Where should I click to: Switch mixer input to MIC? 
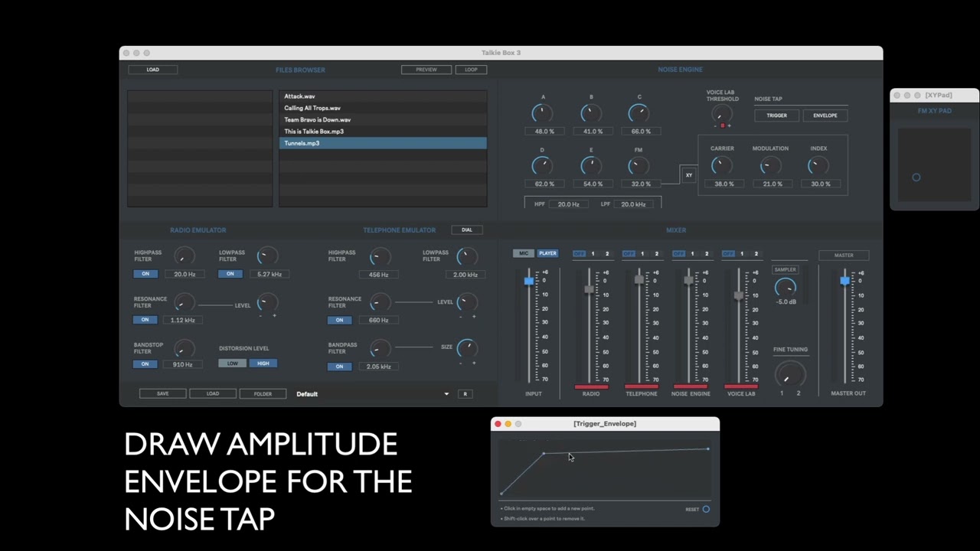[x=524, y=253]
